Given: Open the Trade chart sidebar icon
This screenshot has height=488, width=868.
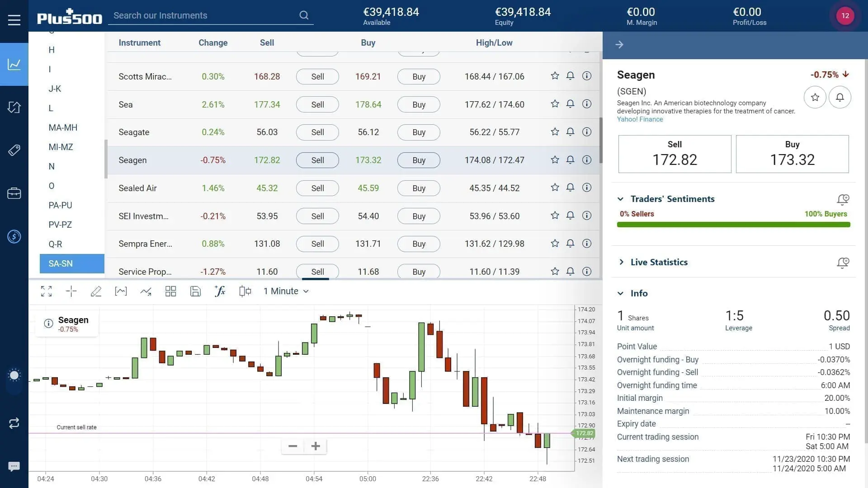Looking at the screenshot, I should click(14, 64).
